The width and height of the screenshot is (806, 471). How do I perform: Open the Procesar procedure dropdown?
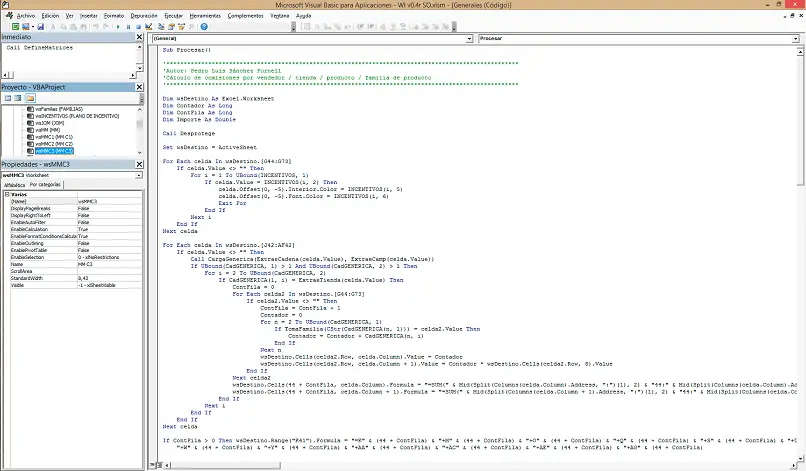click(797, 38)
